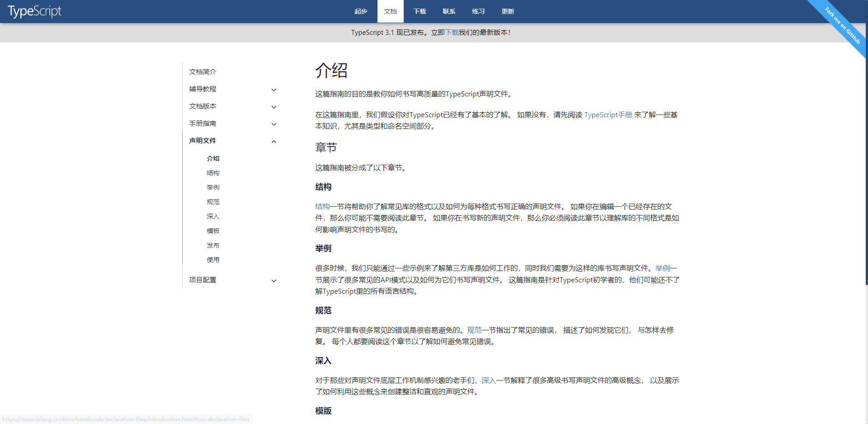Click the 项目配置 sidebar label

(203, 280)
